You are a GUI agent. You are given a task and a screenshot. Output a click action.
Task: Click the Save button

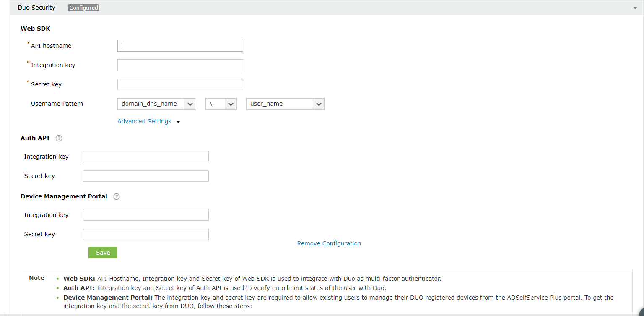[103, 252]
